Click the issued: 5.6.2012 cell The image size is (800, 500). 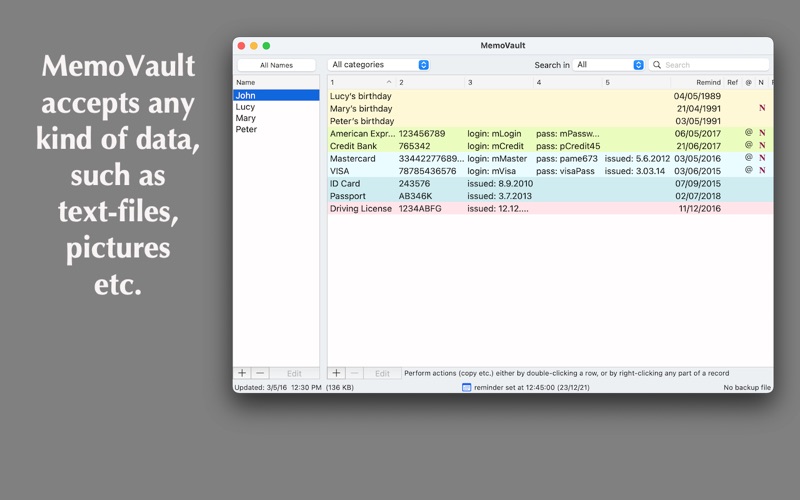tap(637, 158)
